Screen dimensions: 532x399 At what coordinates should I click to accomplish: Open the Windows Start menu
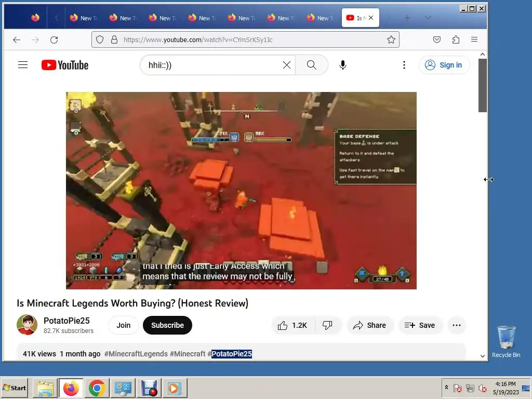tap(14, 388)
